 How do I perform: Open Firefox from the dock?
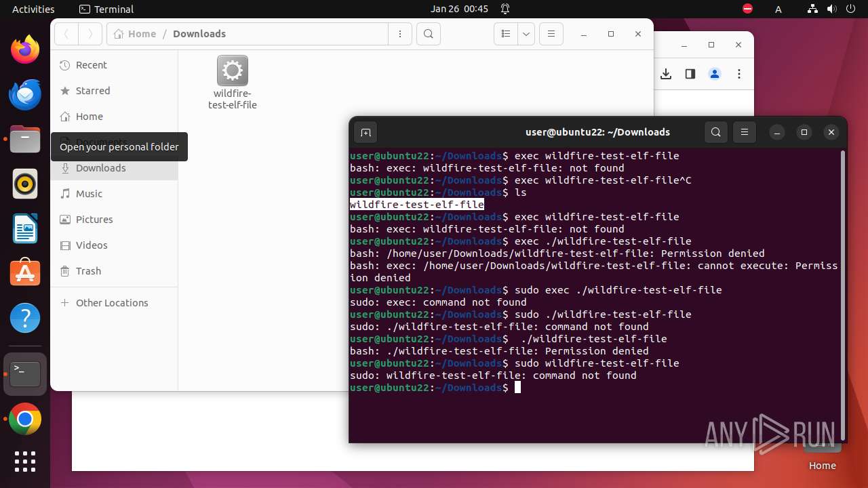point(25,49)
